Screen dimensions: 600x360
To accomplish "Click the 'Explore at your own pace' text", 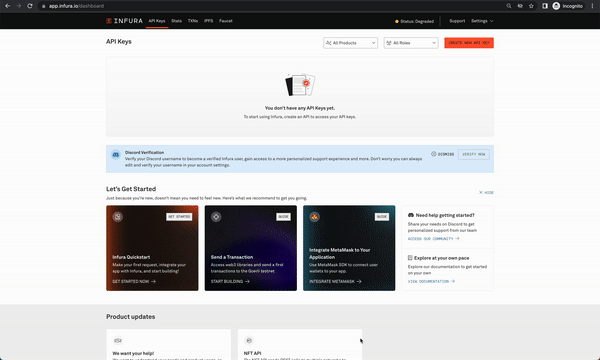I will [x=442, y=258].
